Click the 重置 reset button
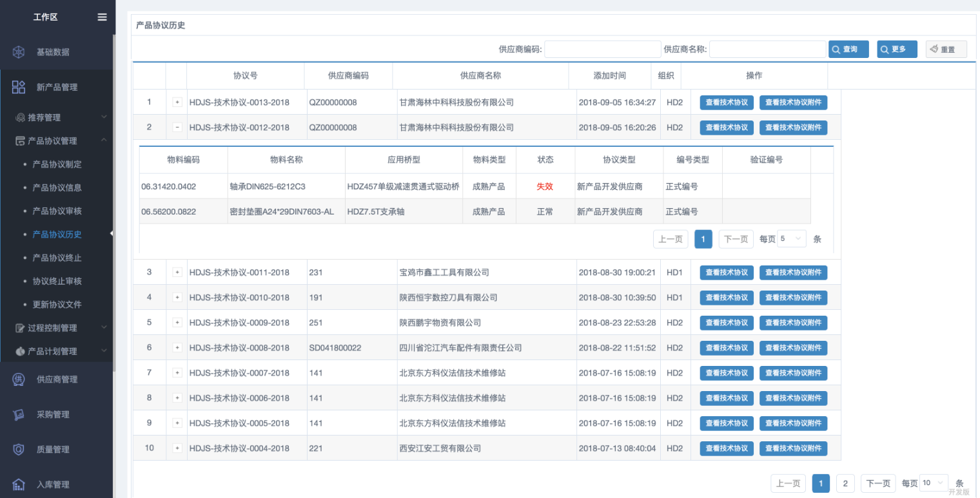 (946, 49)
